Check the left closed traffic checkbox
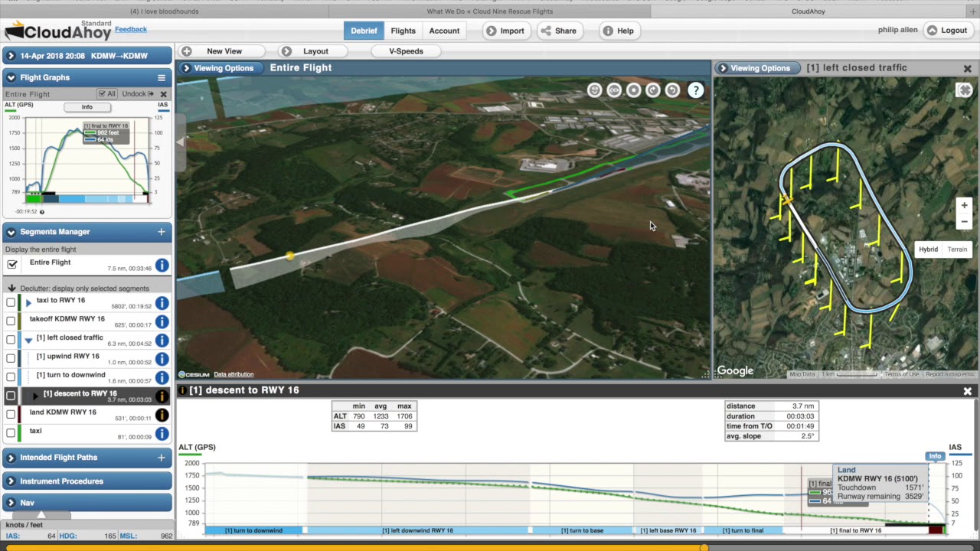 11,340
